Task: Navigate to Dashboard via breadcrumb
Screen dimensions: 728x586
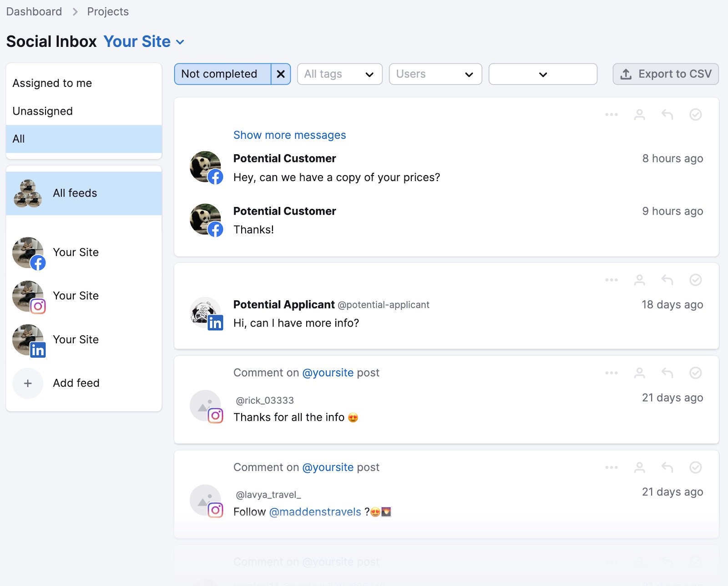Action: point(34,11)
